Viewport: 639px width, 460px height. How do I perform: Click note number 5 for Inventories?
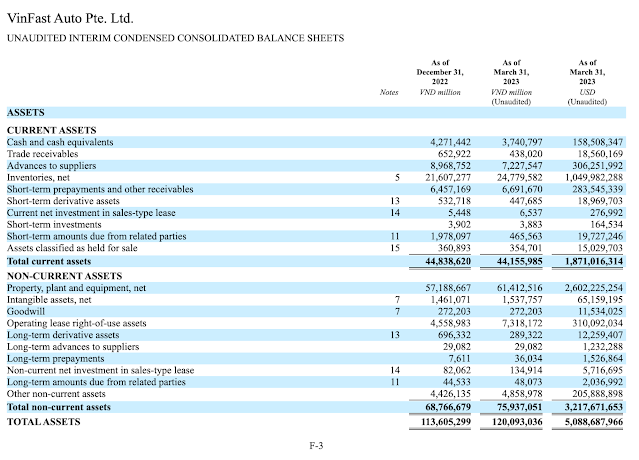(397, 178)
